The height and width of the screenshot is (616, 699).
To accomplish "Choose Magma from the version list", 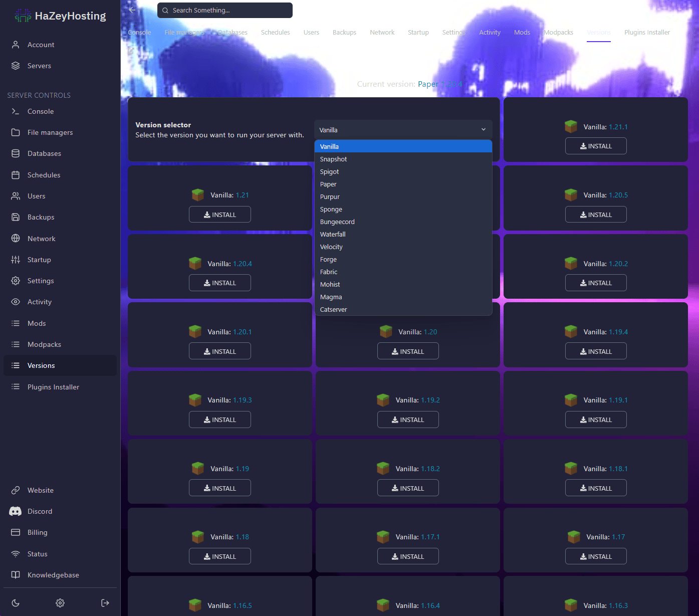I will [403, 297].
